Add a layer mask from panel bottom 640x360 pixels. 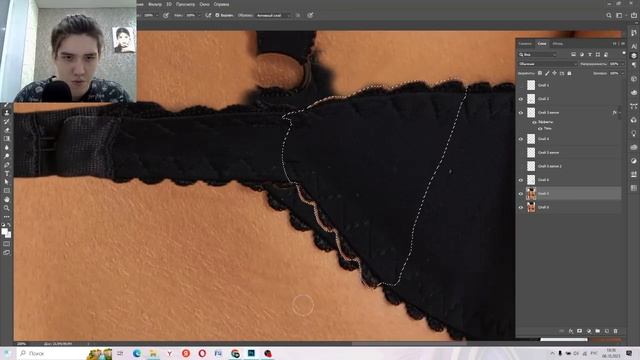coord(580,331)
